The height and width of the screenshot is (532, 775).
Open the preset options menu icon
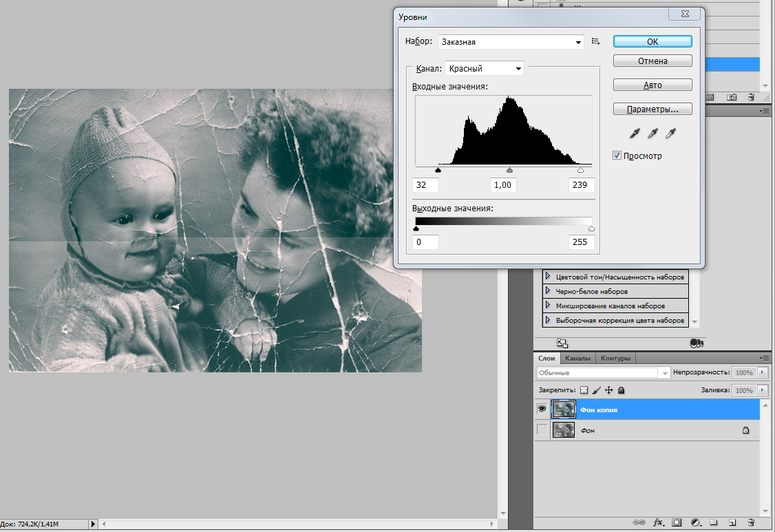tap(596, 42)
